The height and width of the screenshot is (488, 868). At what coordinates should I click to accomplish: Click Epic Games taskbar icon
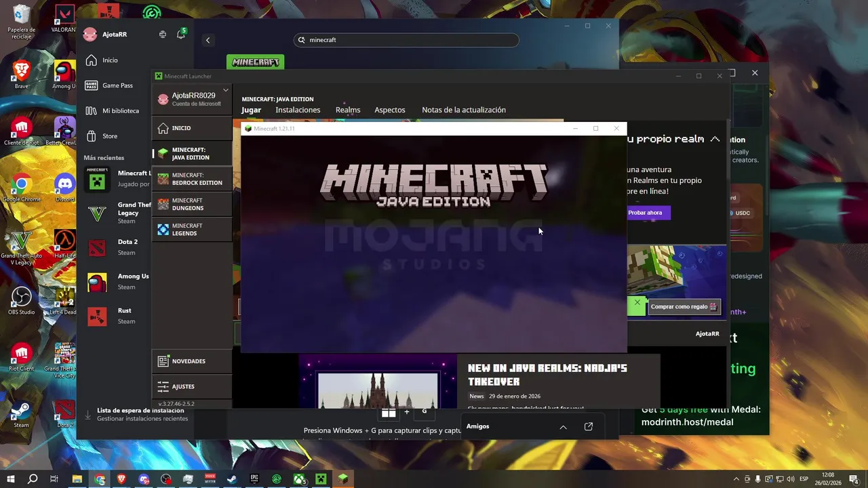click(254, 479)
